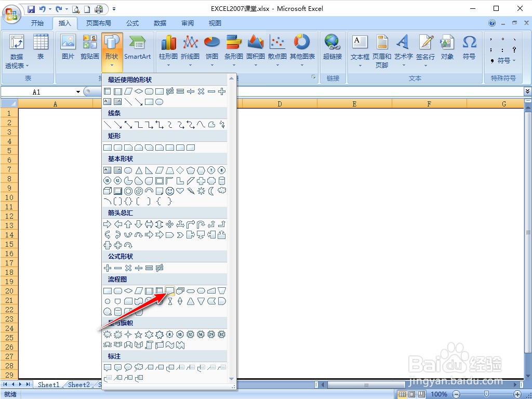The image size is (532, 399).
Task: Open the chart group dialog launcher
Action: 313,77
